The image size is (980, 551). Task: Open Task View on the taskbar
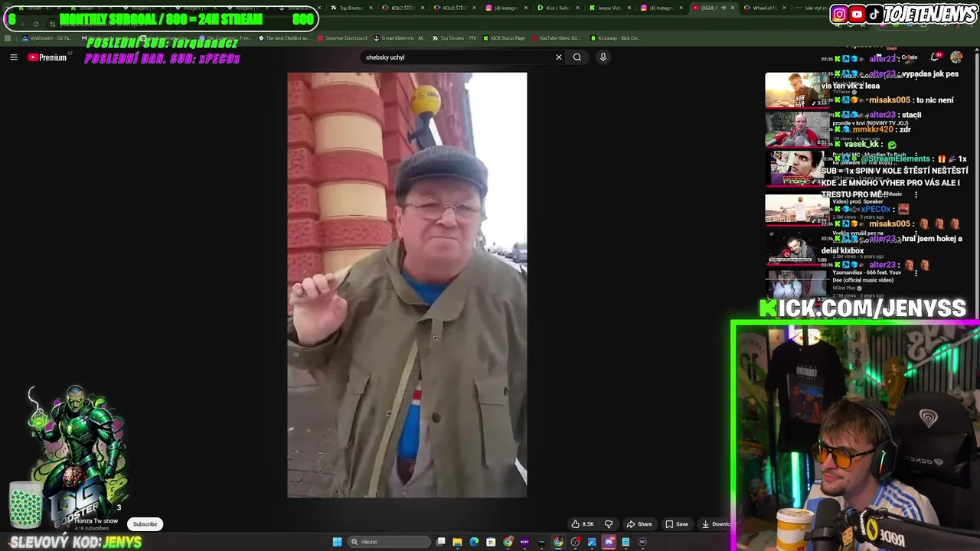[x=441, y=542]
